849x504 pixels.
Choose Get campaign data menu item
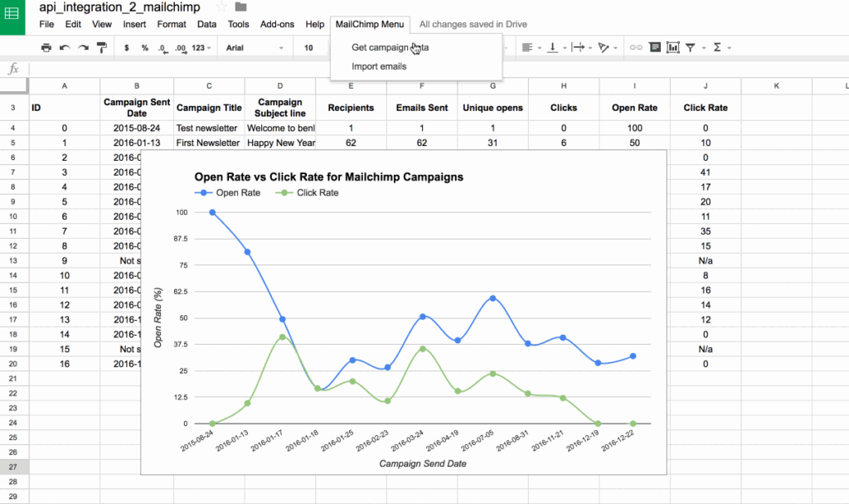coord(416,47)
